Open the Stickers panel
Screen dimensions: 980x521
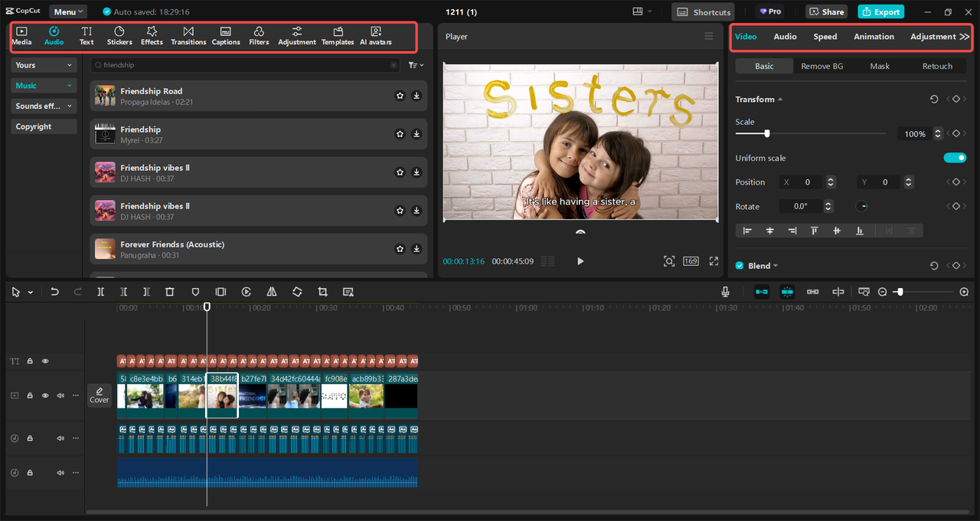tap(119, 36)
